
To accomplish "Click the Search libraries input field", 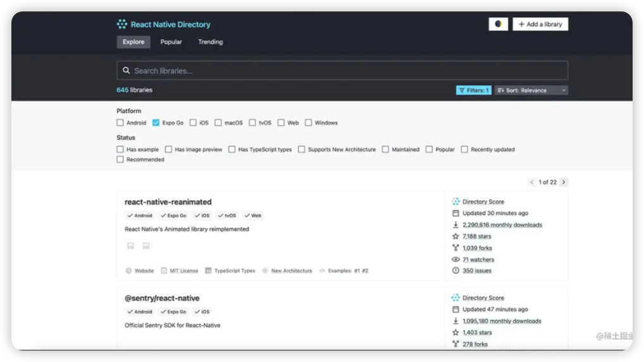I will click(x=342, y=71).
